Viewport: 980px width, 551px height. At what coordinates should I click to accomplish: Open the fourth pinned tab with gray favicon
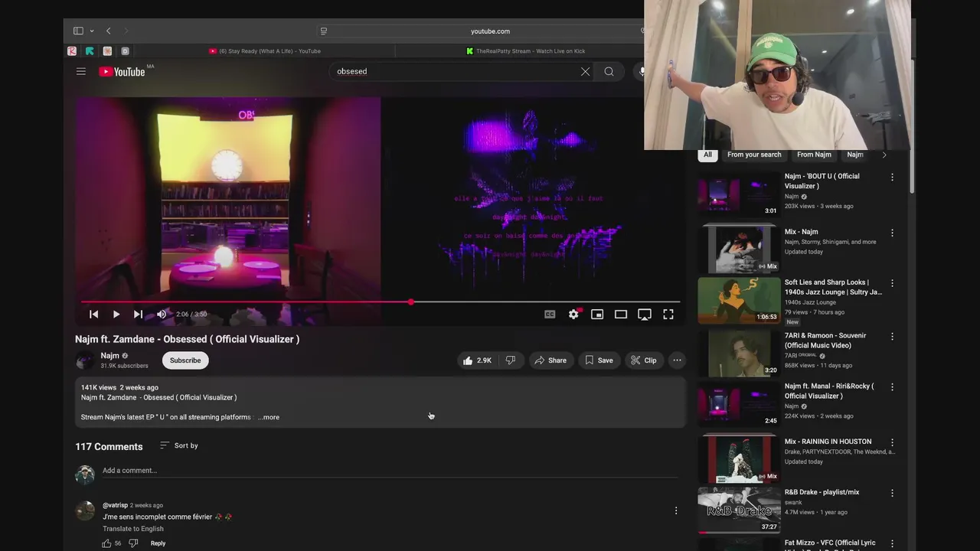pos(125,51)
